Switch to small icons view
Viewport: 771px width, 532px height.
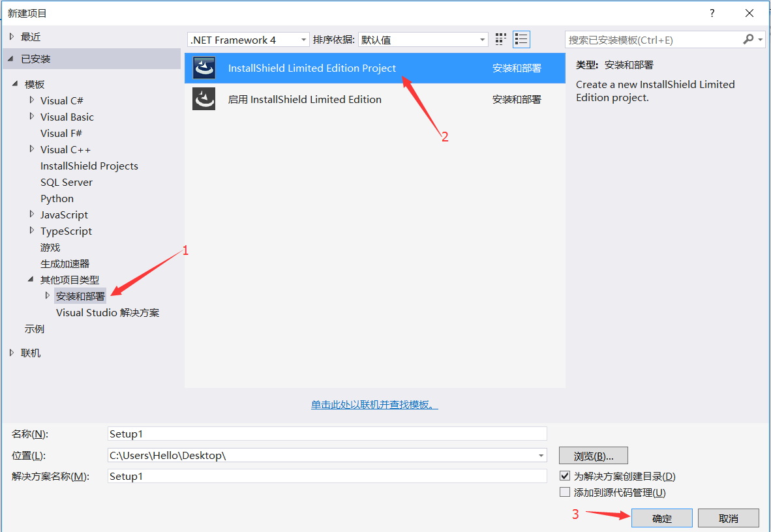click(x=500, y=39)
